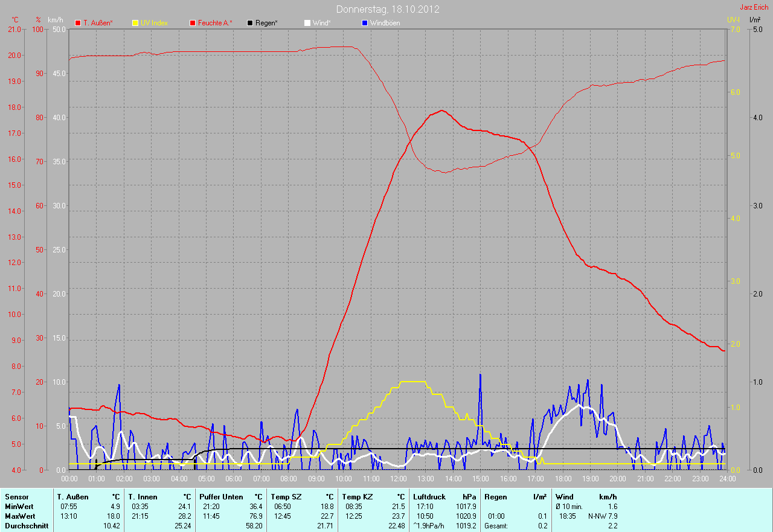Click the T. Außen average value '10.42'
Screen dimensions: 773x532
[x=112, y=526]
